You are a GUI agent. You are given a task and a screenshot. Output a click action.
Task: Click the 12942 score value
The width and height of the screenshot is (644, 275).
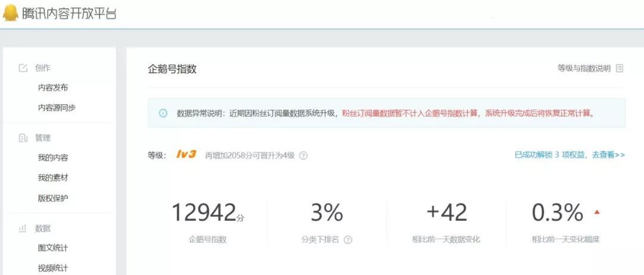pos(204,212)
